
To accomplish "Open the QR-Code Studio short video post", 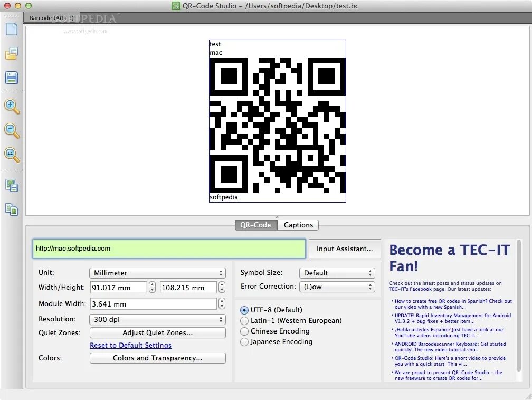I will click(450, 361).
